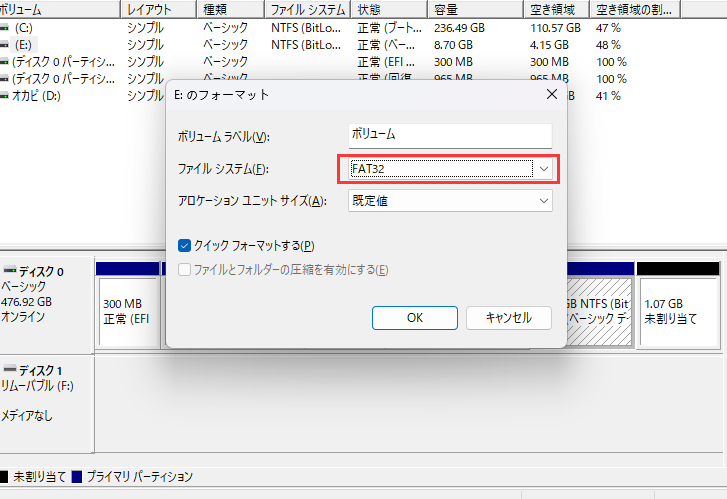Click the ボリューム column header

[x=59, y=9]
